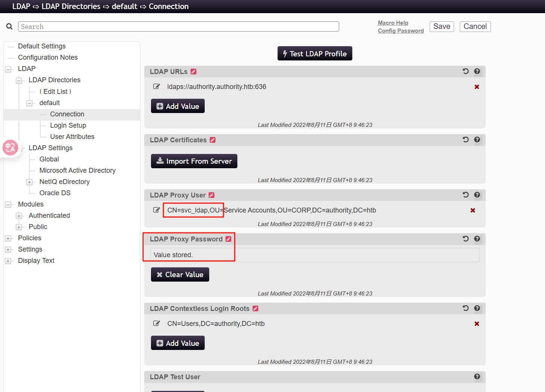Viewport: 545px width, 392px height.
Task: Reset the LDAP URLs setting to default
Action: 465,71
